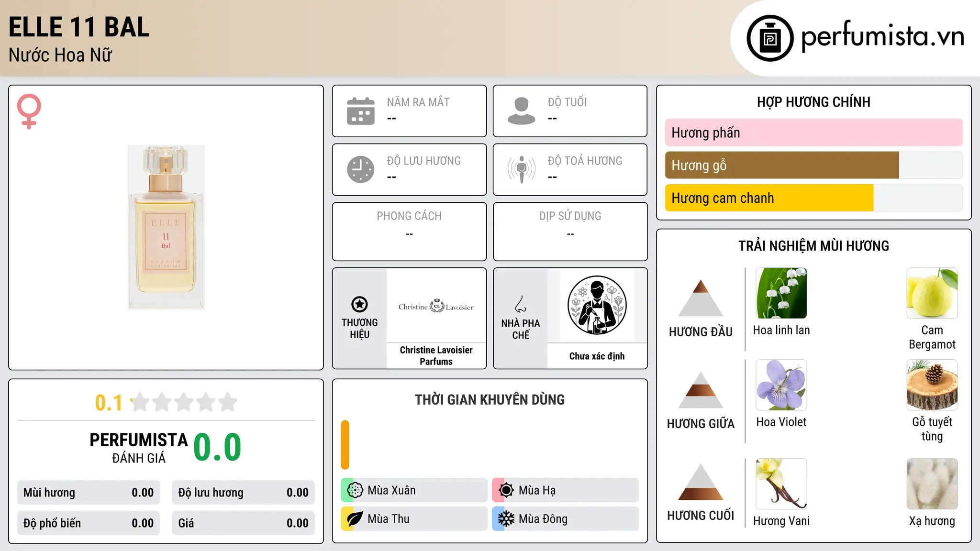
Task: Click the Hoa Violet note name
Action: click(781, 422)
